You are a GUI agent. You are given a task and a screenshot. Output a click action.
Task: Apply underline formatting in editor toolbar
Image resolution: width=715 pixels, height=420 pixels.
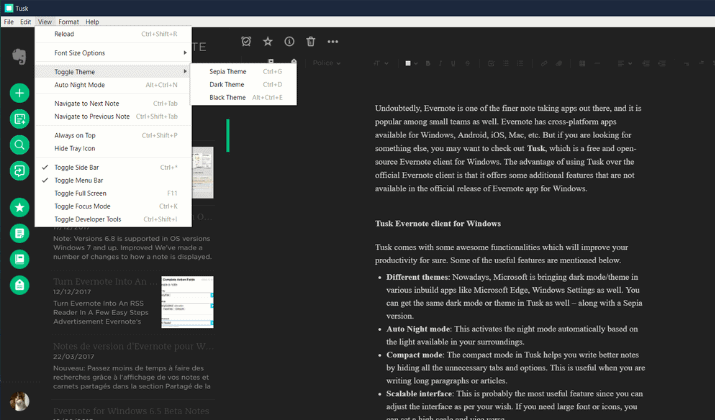[x=453, y=63]
